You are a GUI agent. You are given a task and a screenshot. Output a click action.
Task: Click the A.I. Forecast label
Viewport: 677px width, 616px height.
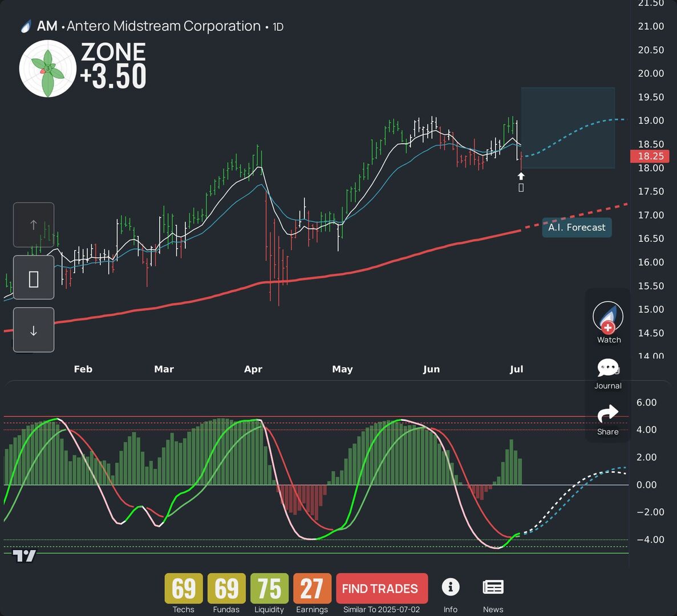pyautogui.click(x=577, y=228)
